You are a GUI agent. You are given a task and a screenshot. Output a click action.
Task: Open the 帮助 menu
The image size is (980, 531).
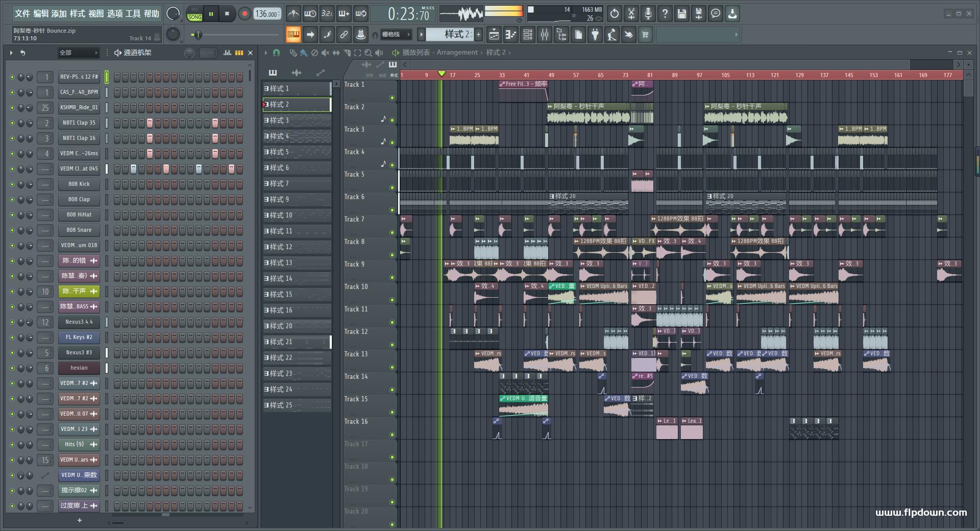coord(152,14)
